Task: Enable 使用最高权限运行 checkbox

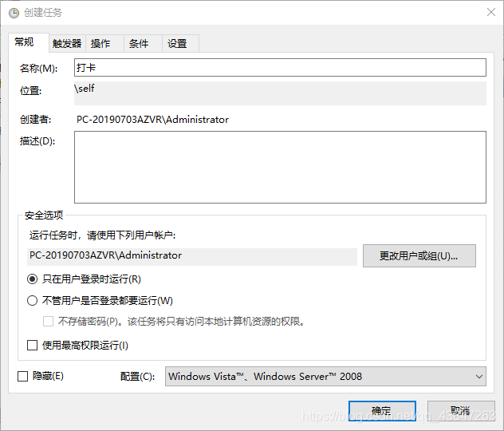Action: pos(32,346)
